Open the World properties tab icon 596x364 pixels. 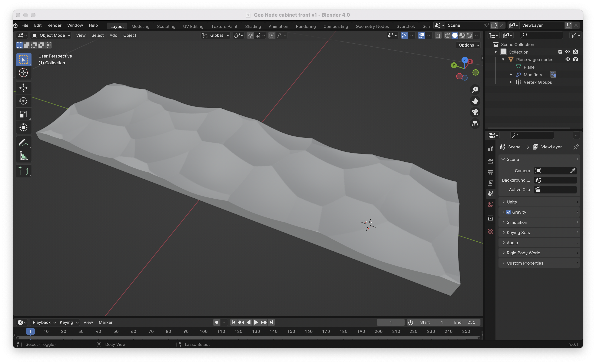491,204
